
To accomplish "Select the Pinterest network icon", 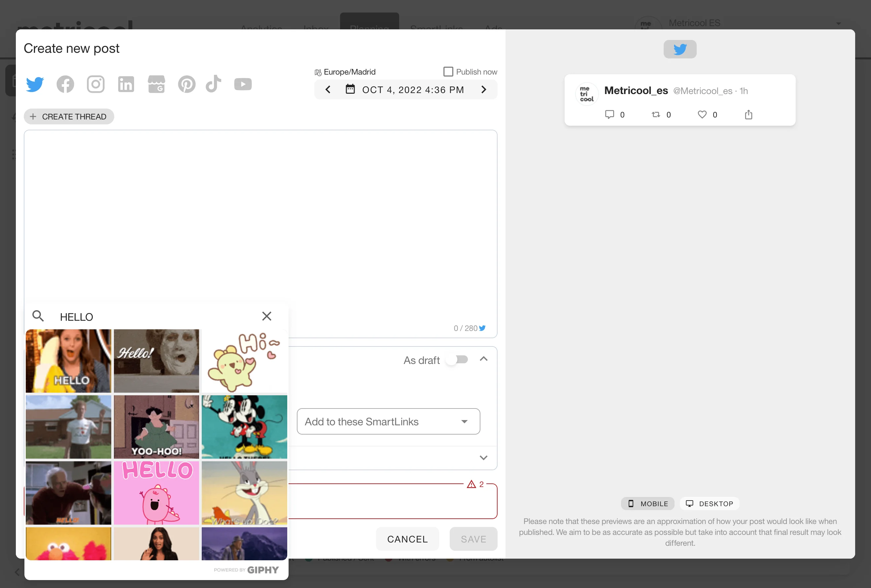I will point(187,84).
